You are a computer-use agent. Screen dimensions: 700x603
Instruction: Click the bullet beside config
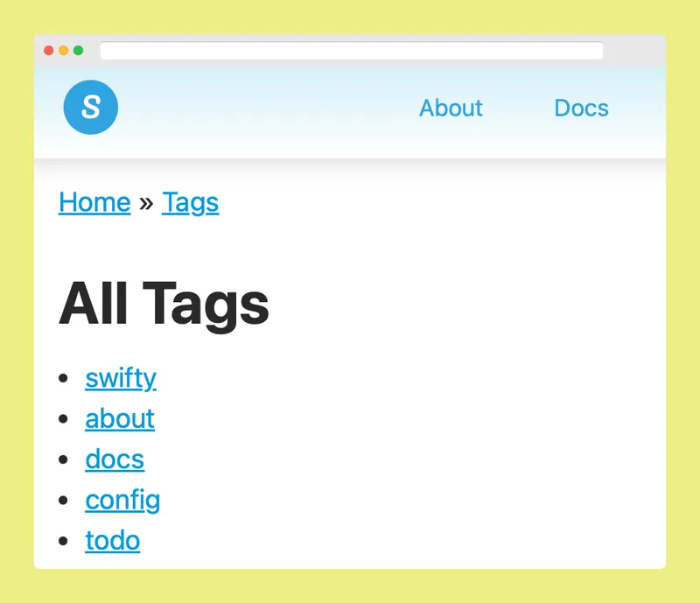[x=62, y=501]
